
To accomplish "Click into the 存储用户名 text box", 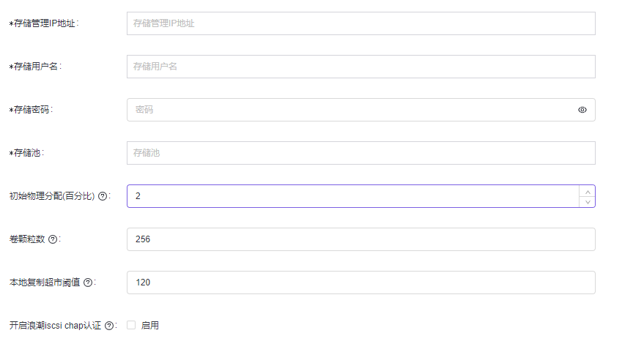I will [360, 67].
